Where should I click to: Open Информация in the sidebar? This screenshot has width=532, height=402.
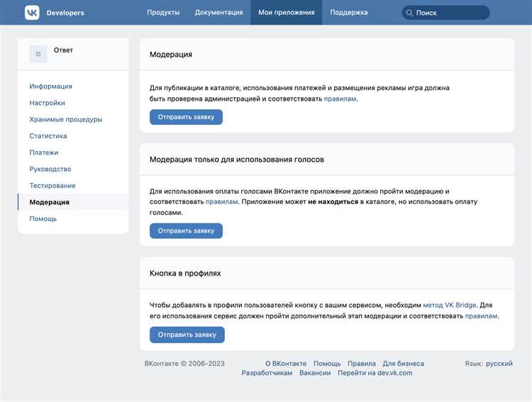(x=50, y=86)
